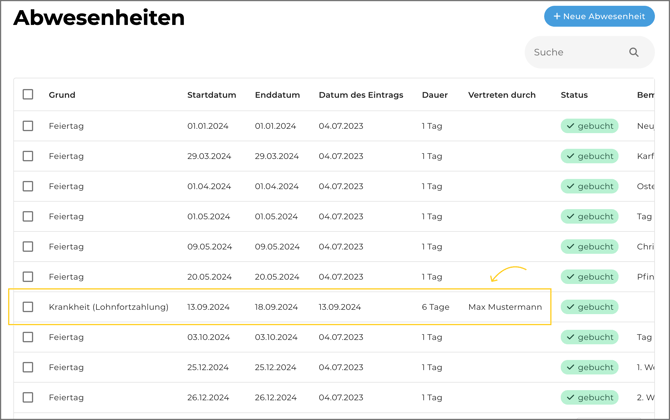
Task: Click the Neue Abwesenheit button
Action: pyautogui.click(x=599, y=16)
